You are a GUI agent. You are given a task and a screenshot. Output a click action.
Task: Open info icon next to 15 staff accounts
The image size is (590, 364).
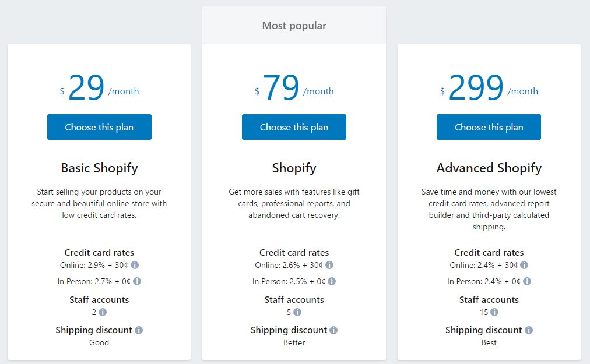[494, 312]
